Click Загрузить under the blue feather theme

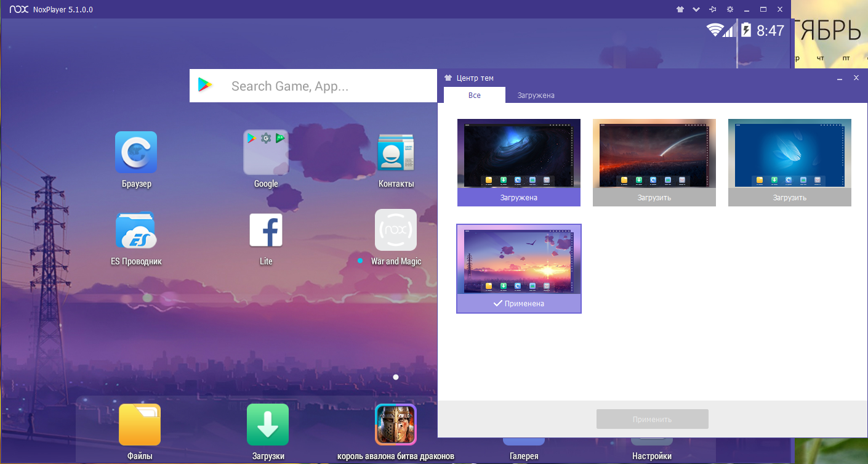tap(789, 198)
